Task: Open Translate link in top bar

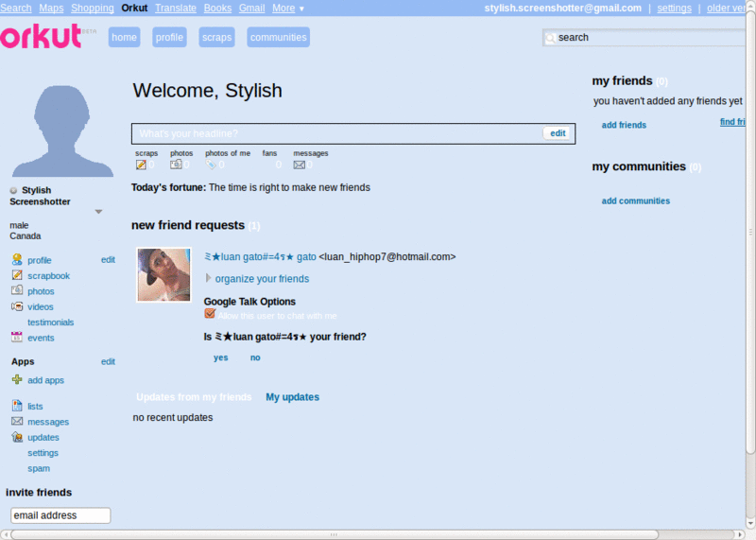Action: point(176,9)
